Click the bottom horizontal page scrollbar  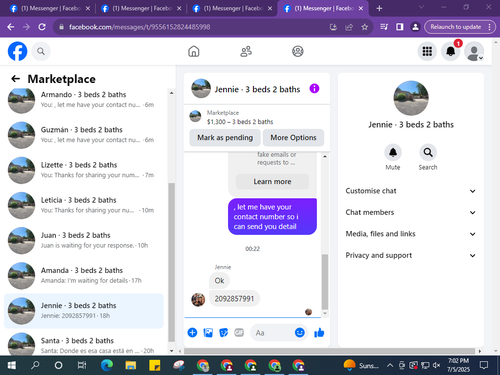(329, 351)
